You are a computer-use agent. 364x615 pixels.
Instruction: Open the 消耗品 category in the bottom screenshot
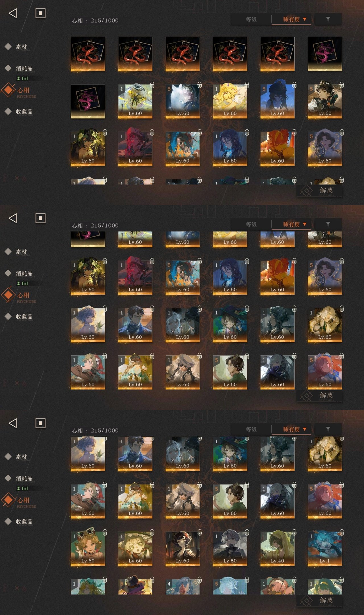(24, 478)
